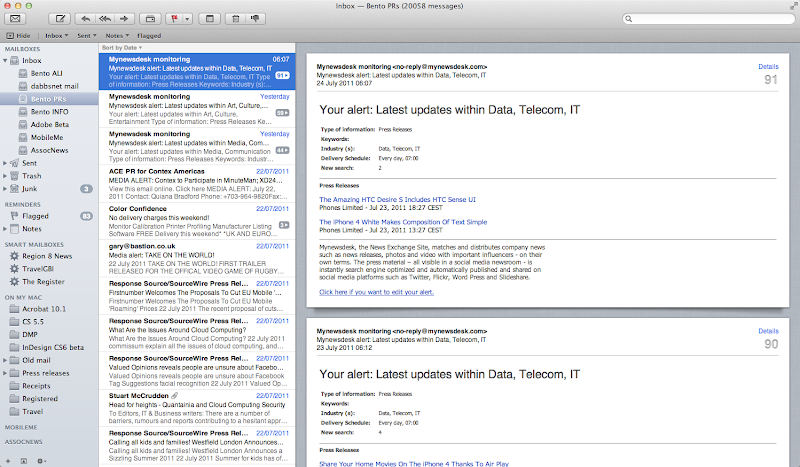Click the Flagged reminders flag icon
This screenshot has width=800, height=467.
tap(14, 216)
